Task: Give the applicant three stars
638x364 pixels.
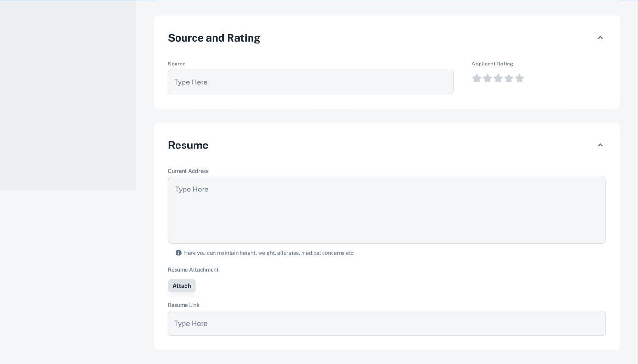Action: (x=498, y=79)
